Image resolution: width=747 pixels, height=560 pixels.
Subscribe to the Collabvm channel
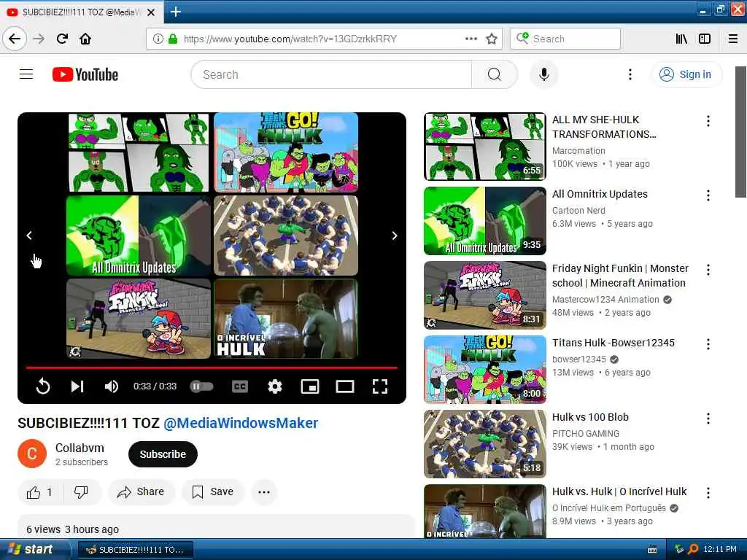pyautogui.click(x=163, y=454)
